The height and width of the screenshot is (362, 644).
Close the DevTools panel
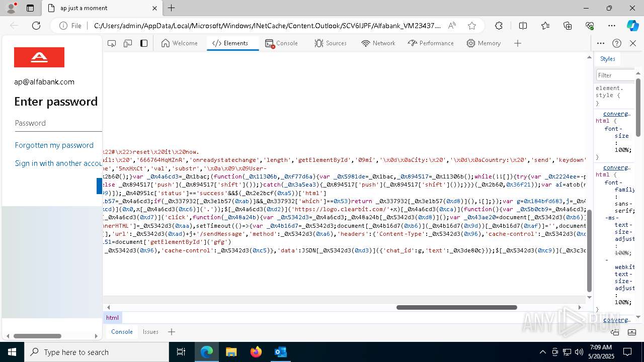(633, 43)
